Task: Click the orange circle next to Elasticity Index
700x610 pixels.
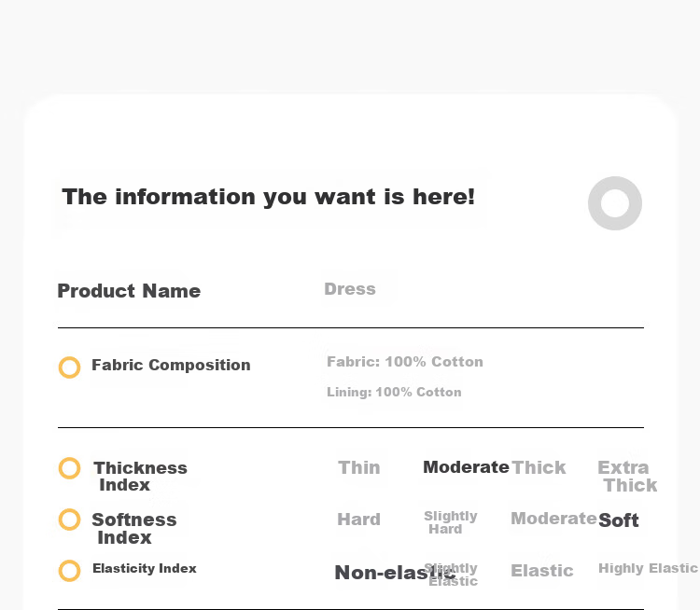Action: click(x=70, y=571)
